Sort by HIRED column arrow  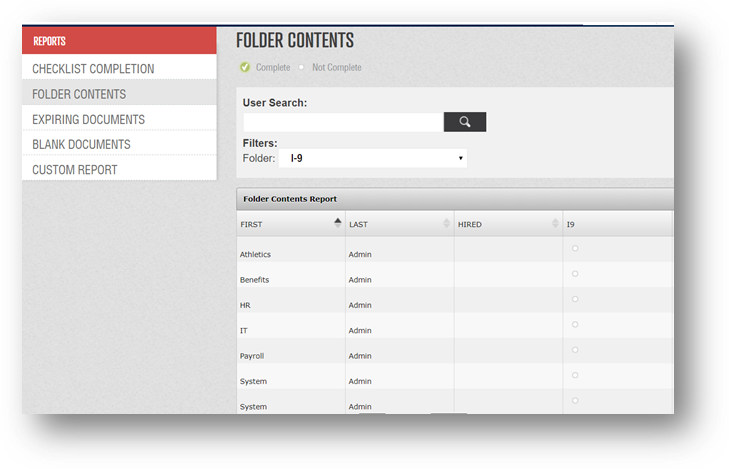coord(555,223)
